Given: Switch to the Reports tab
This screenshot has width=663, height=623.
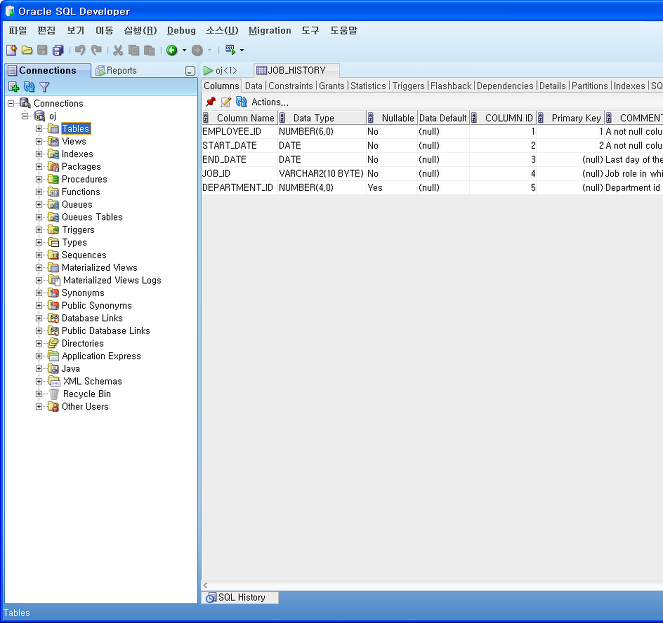Looking at the screenshot, I should 116,71.
